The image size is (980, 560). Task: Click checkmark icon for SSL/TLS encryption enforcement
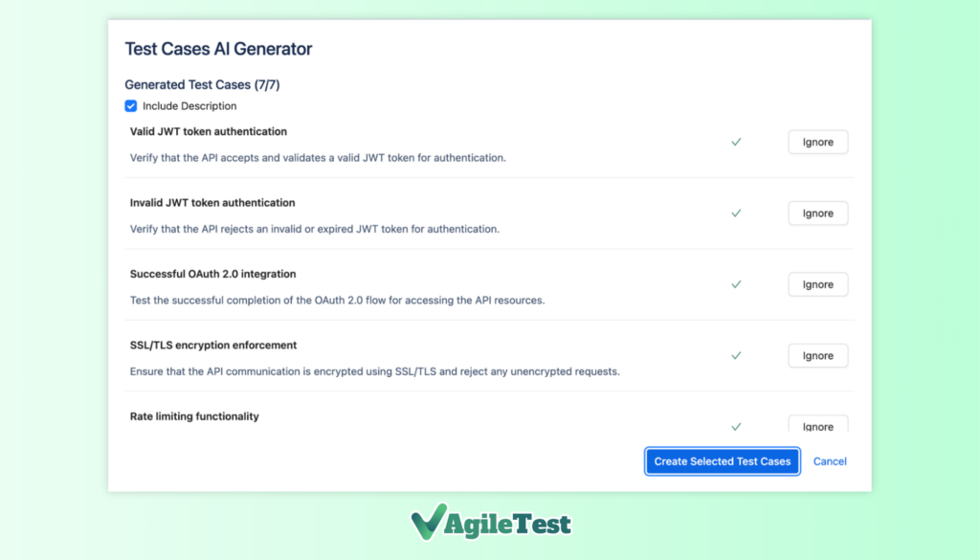tap(736, 355)
